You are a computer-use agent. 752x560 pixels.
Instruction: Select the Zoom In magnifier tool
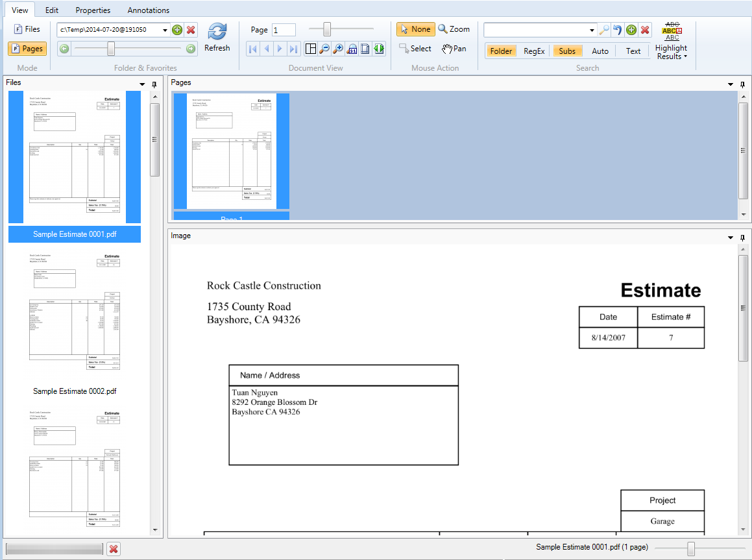click(x=337, y=49)
